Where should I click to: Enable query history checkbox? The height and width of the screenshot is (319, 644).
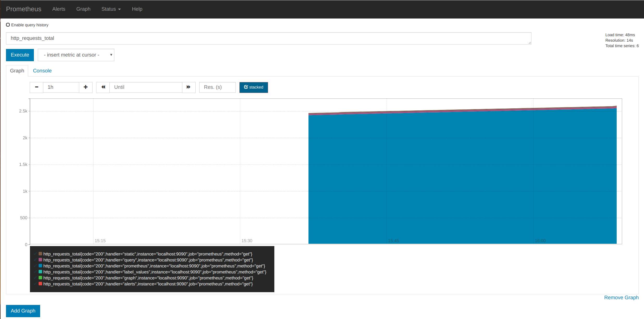click(x=8, y=25)
